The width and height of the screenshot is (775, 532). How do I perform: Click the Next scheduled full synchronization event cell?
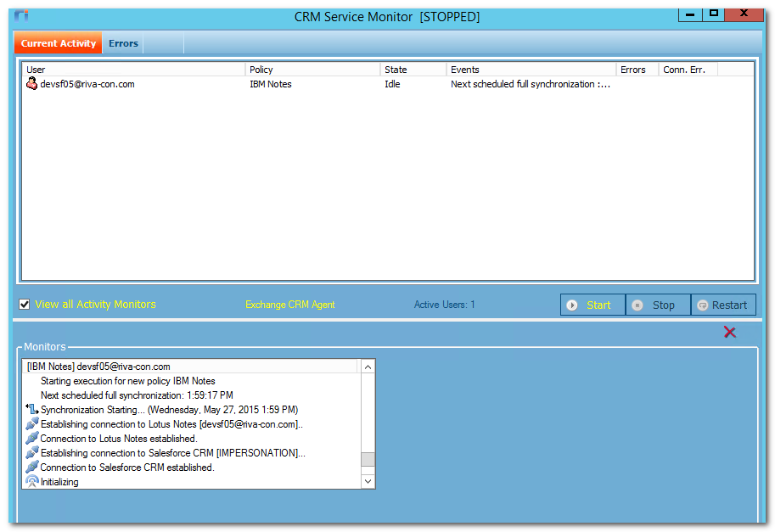(531, 84)
